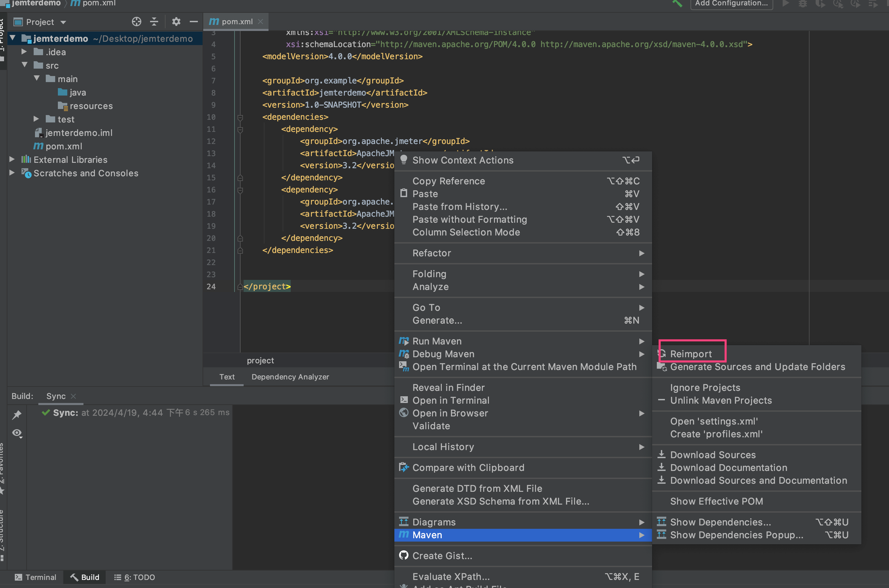Click the pin tab icon in Build panel
The height and width of the screenshot is (588, 889).
coord(17,415)
